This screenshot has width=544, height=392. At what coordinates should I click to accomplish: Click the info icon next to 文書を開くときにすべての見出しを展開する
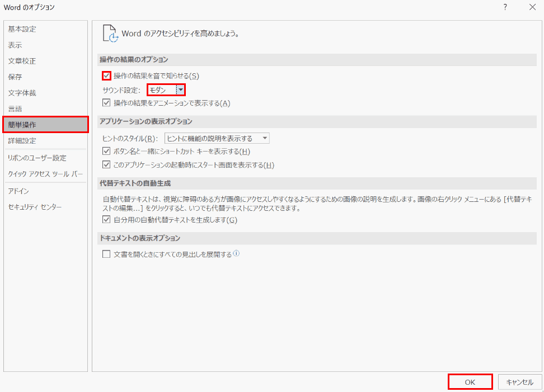[236, 254]
